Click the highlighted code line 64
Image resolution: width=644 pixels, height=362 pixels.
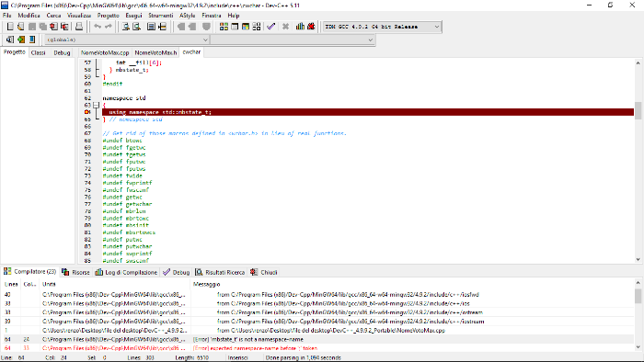[x=368, y=112]
